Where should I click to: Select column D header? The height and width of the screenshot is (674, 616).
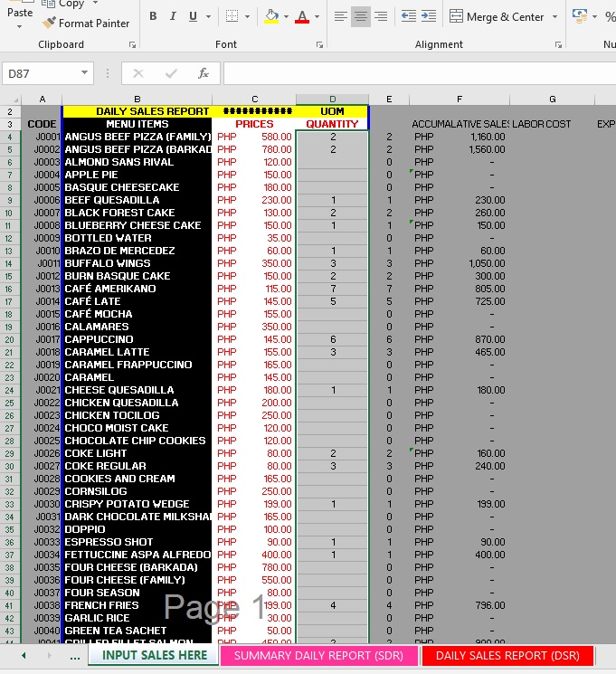[332, 100]
